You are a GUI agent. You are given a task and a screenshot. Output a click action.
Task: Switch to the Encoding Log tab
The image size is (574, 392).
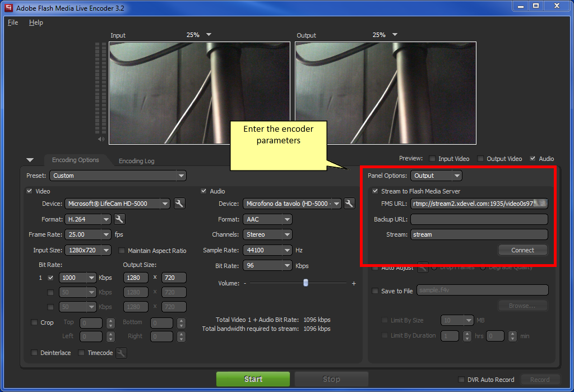(x=137, y=161)
